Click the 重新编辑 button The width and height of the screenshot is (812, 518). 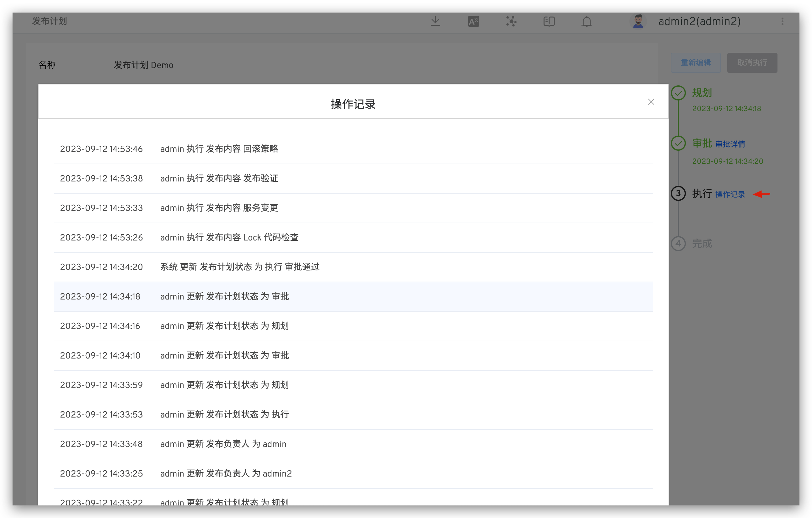pyautogui.click(x=696, y=62)
